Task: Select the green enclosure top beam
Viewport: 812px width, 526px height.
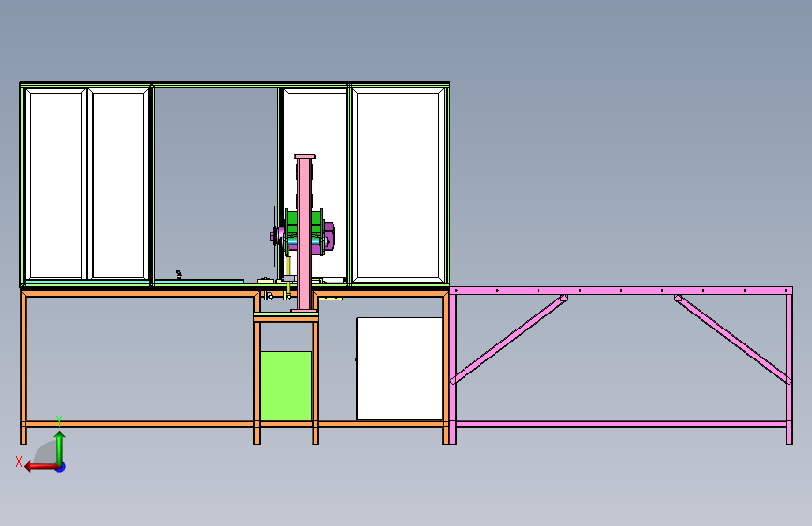Action: tap(234, 85)
